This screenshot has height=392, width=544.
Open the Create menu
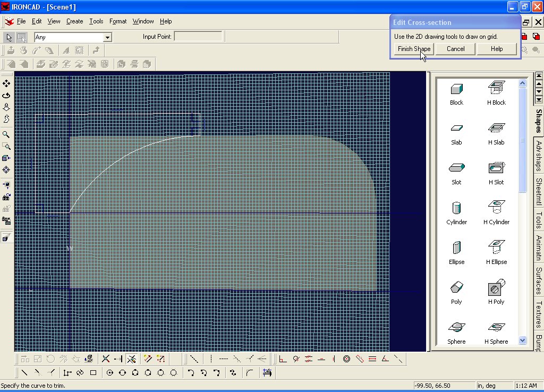74,21
